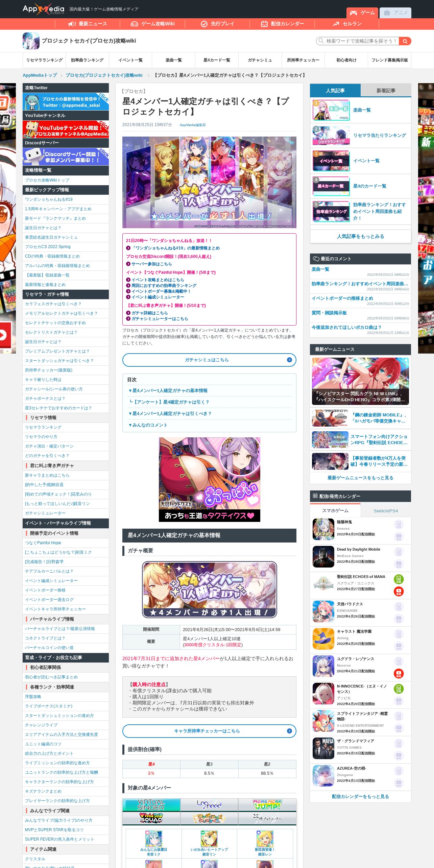Select the MORE MORE JUMP! unit tab
Image resolution: width=434 pixels, height=868 pixels.
(x=267, y=805)
